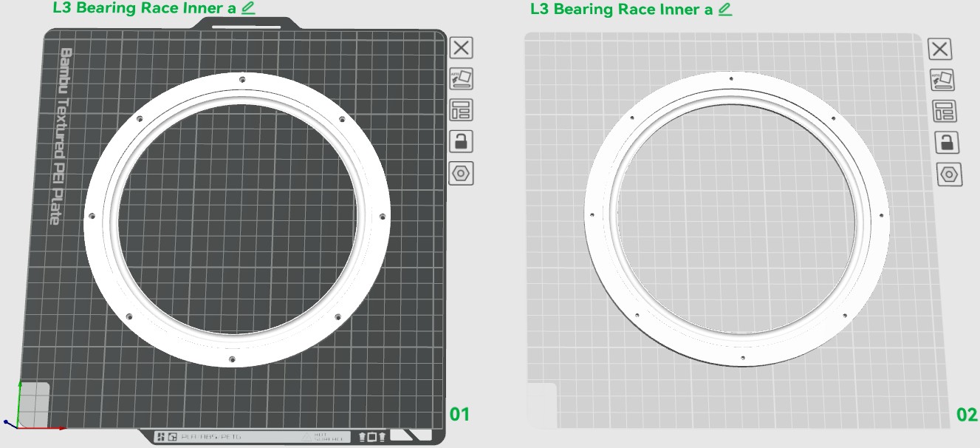This screenshot has height=448, width=980.
Task: Auto orient objects on plate 01
Action: (462, 78)
